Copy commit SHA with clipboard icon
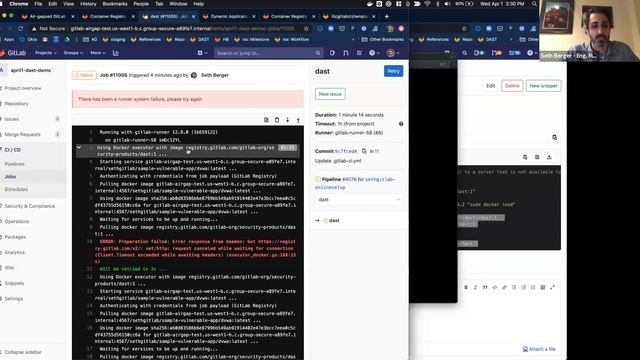640x360 pixels. point(364,151)
